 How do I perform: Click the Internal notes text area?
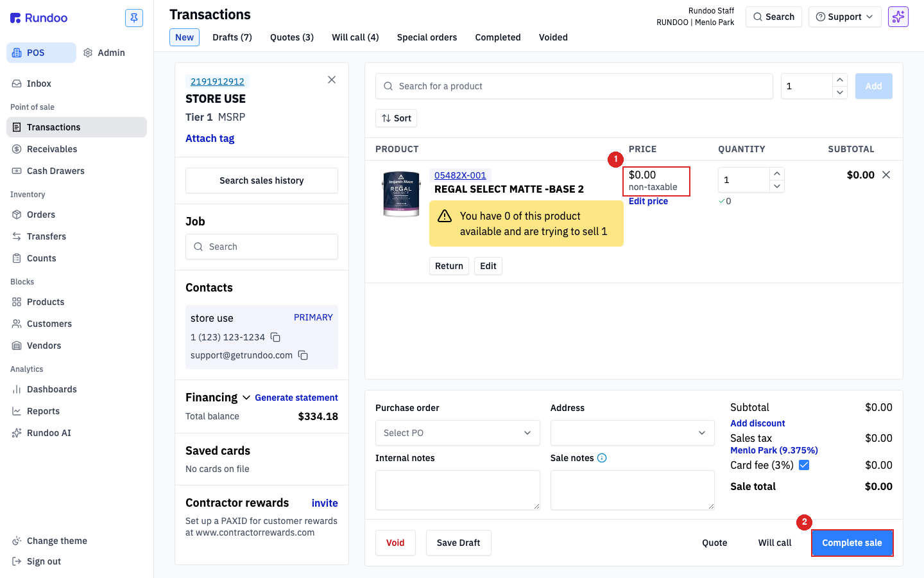click(x=458, y=490)
